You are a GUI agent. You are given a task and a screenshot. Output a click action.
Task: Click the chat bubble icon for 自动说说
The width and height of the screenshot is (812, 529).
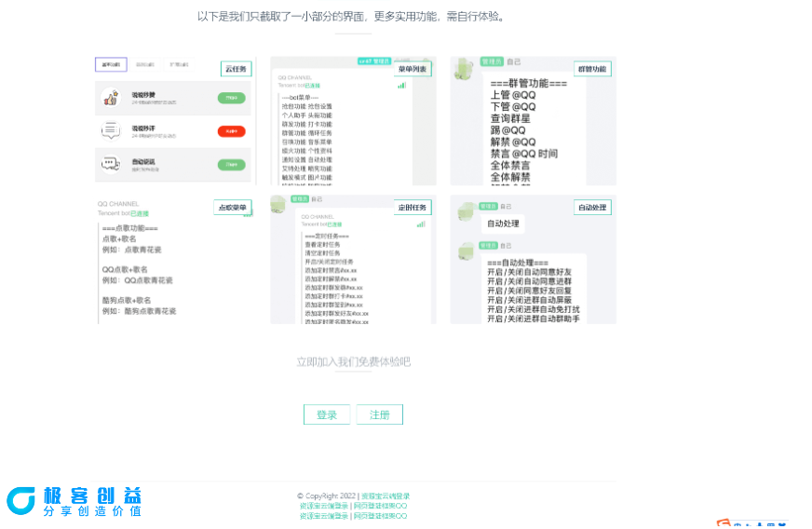point(111,164)
